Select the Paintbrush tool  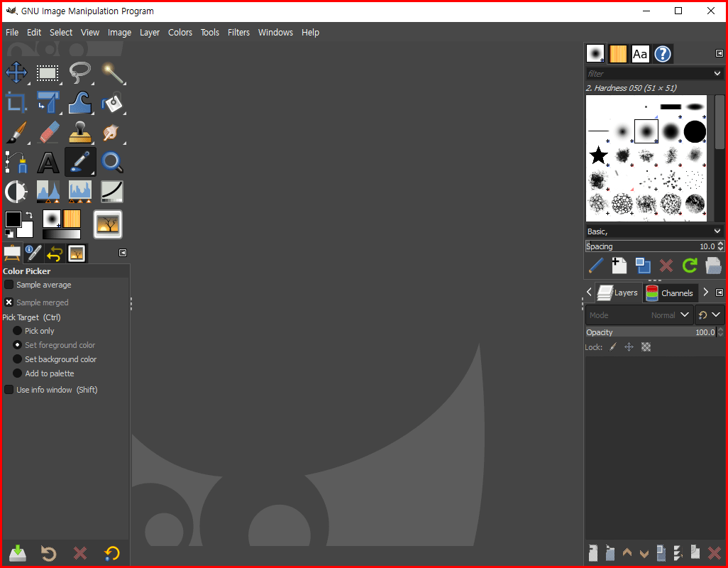click(x=16, y=132)
